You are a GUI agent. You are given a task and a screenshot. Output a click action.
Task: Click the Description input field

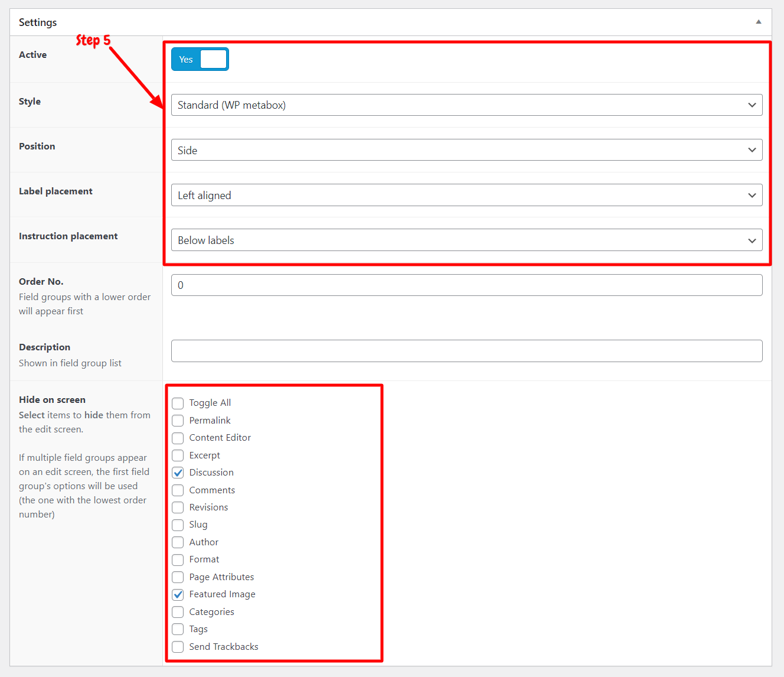click(466, 351)
